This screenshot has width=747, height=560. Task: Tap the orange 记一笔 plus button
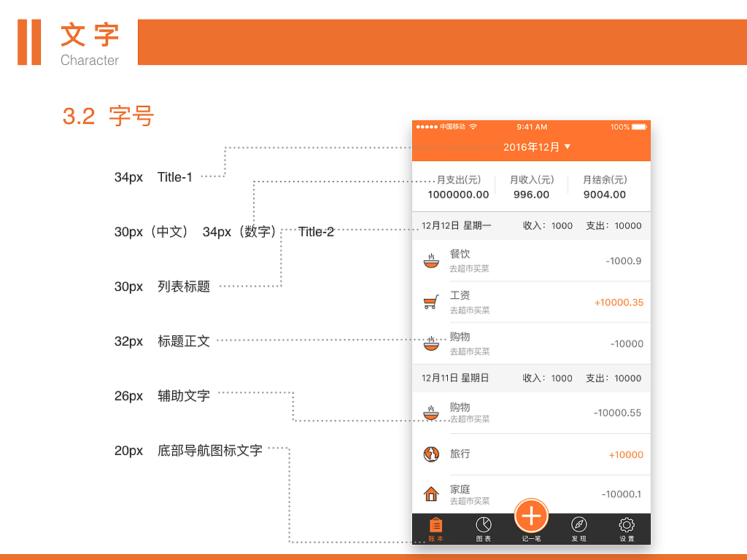(531, 516)
